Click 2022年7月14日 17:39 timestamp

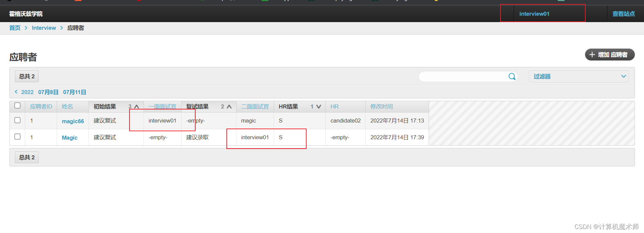[397, 137]
